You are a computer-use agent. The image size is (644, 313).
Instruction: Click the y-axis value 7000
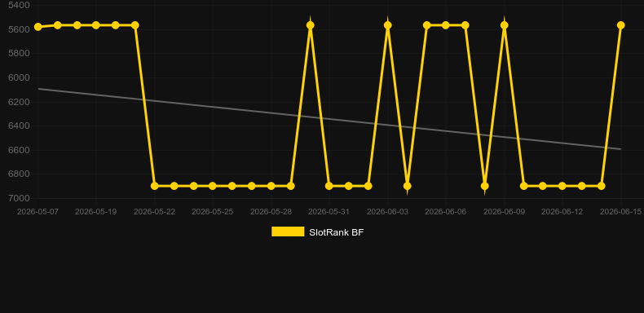(19, 198)
